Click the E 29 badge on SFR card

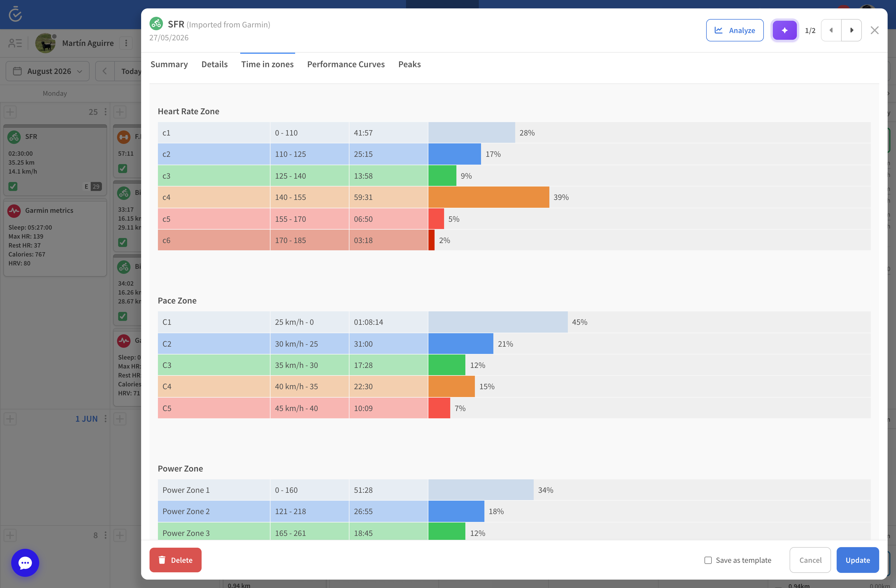pyautogui.click(x=93, y=186)
